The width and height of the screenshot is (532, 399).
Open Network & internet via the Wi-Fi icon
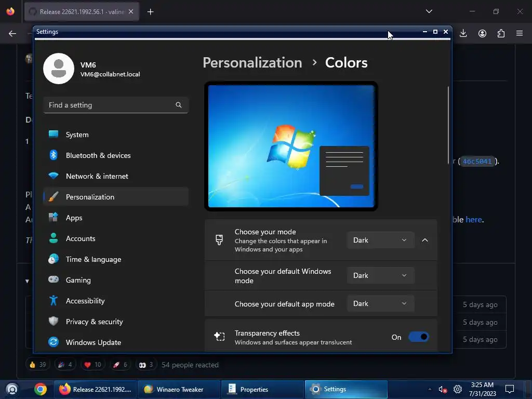click(54, 176)
